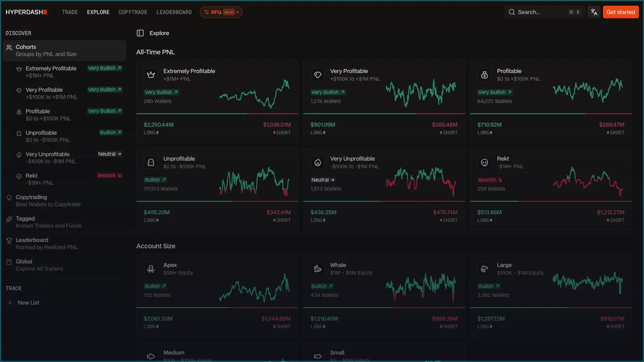The image size is (644, 362).
Task: Click the long/short ratio bar on Apex card
Action: (217, 308)
